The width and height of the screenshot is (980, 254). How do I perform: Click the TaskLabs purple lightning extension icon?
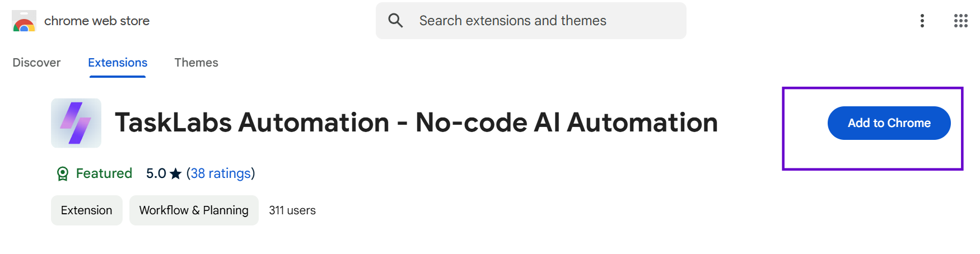click(x=76, y=123)
